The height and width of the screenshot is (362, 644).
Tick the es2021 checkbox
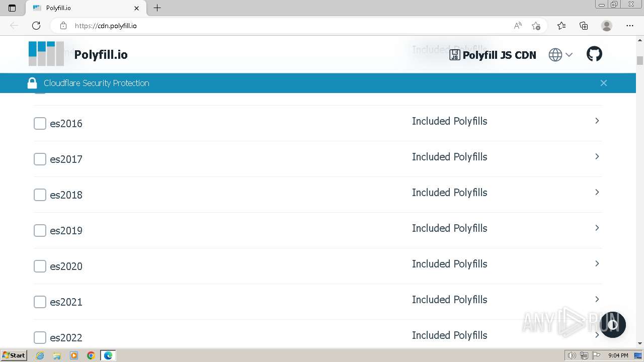pos(40,302)
